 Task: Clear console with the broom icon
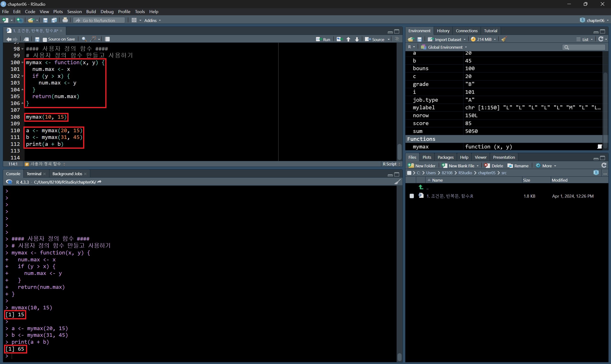click(x=397, y=182)
